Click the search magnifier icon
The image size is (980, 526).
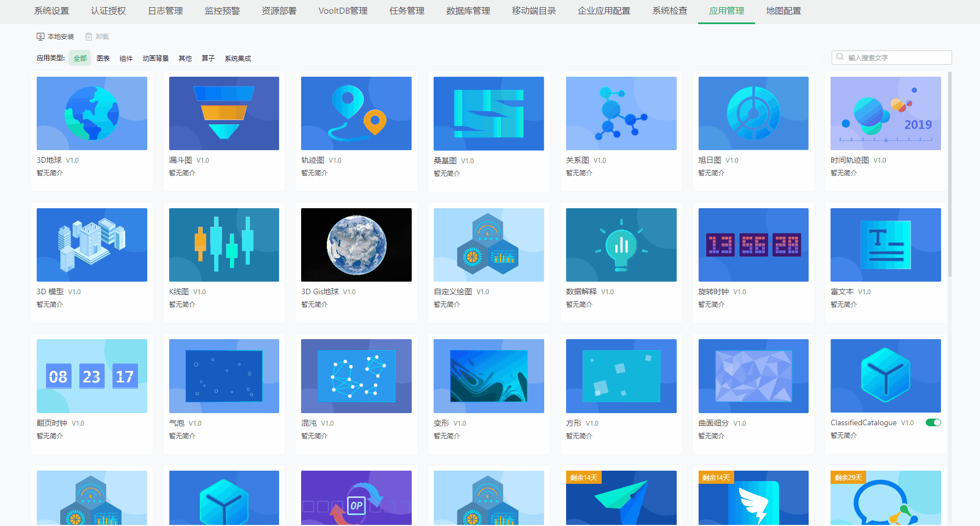(x=840, y=57)
